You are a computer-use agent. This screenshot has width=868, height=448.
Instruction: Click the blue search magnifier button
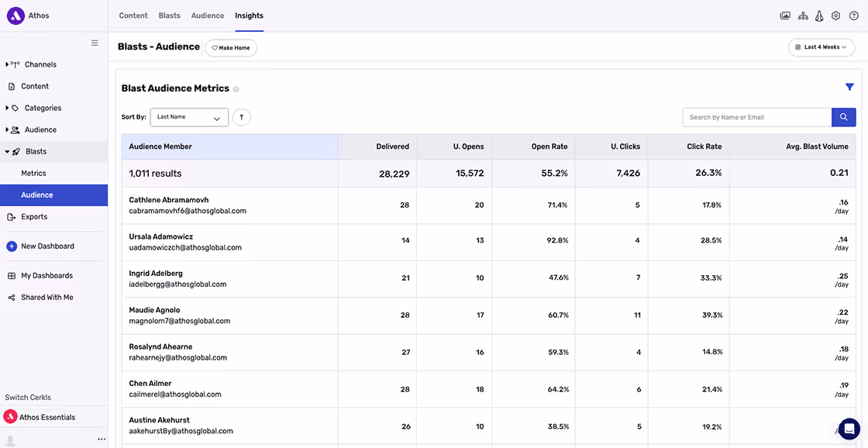point(843,117)
